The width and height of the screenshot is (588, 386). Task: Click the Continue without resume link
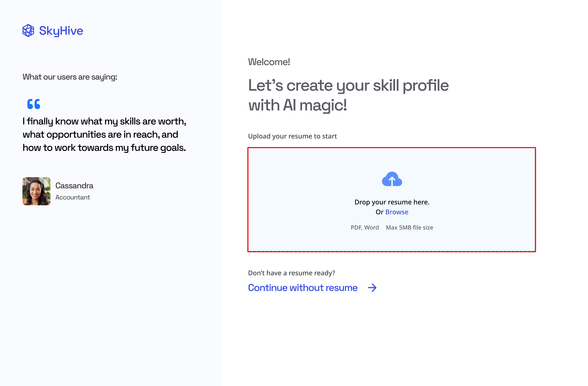303,288
